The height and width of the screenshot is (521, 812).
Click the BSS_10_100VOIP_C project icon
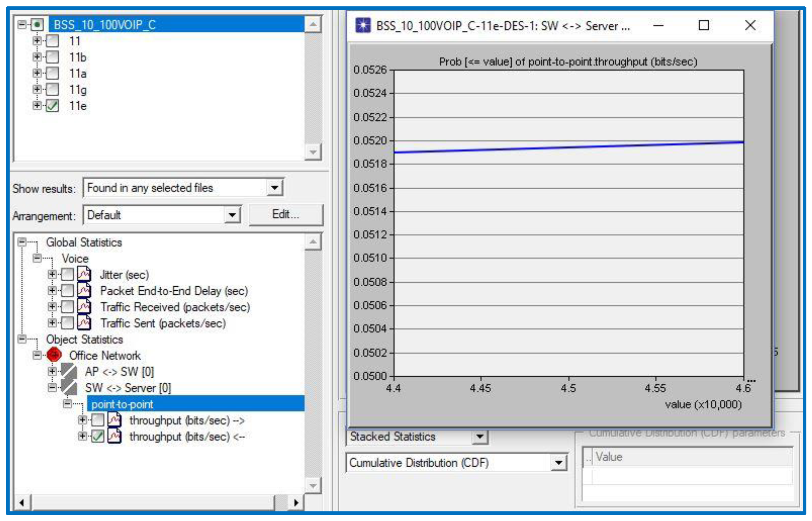(37, 24)
